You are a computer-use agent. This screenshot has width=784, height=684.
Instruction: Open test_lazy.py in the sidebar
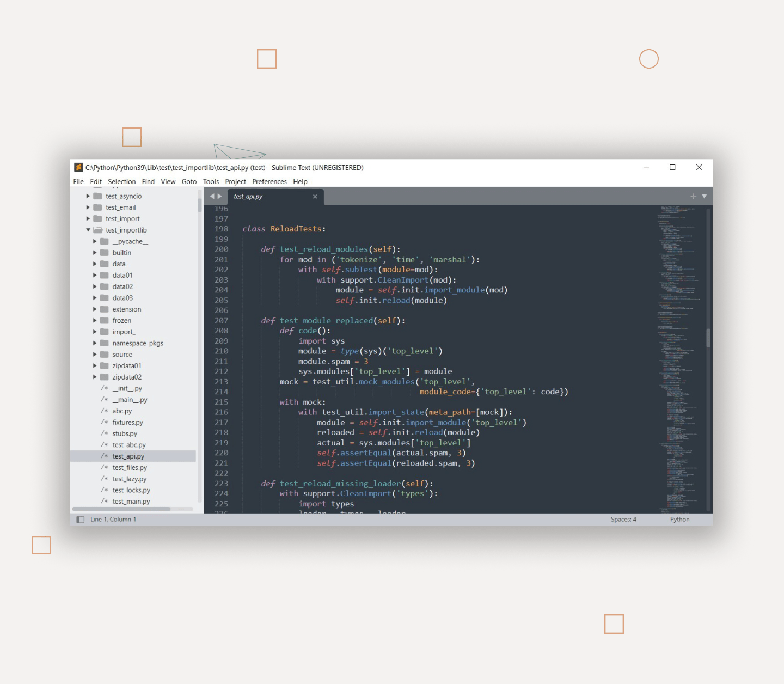(x=130, y=479)
